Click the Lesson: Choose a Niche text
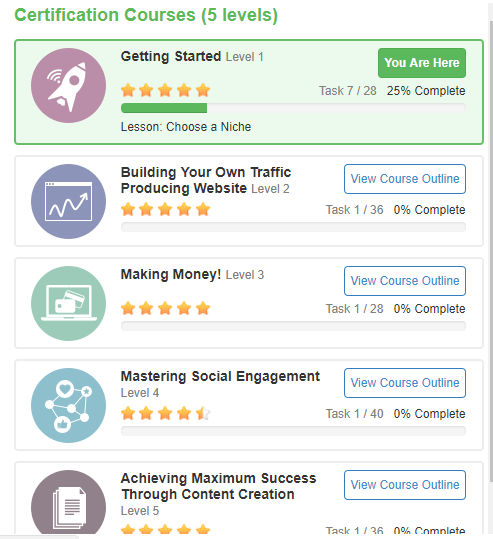 (x=186, y=127)
